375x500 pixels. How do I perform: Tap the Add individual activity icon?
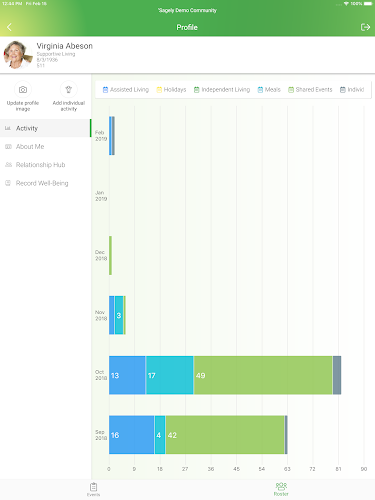[69, 89]
